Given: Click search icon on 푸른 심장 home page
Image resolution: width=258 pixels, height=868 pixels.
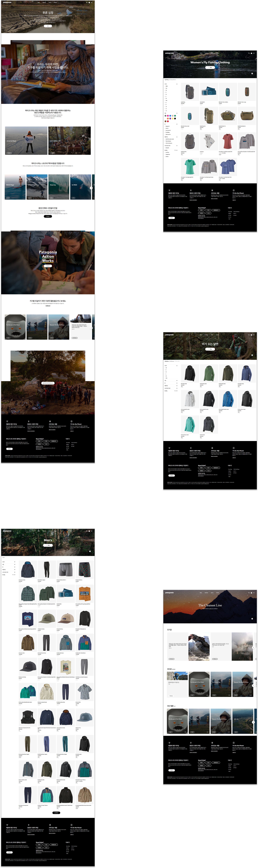Looking at the screenshot, I should [87, 2].
